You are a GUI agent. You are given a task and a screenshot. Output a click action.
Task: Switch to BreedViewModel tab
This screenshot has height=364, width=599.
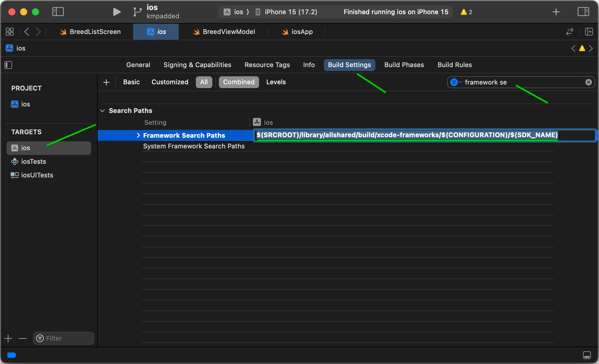click(224, 32)
